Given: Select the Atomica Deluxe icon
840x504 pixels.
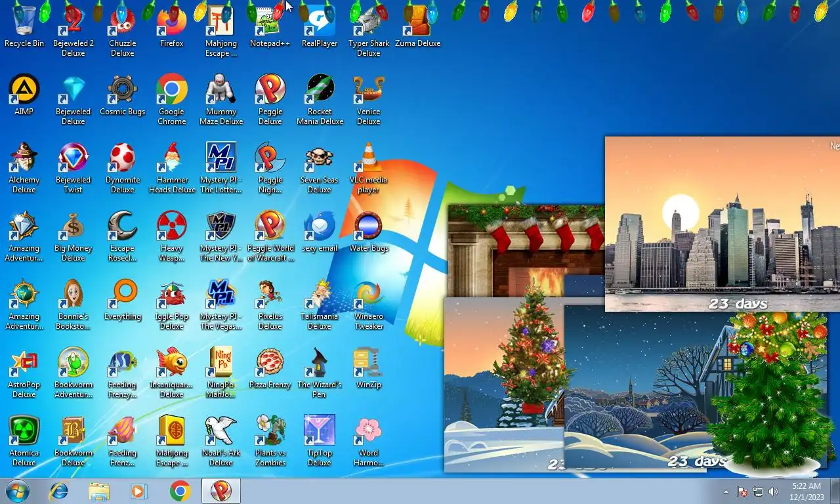Looking at the screenshot, I should 24,440.
